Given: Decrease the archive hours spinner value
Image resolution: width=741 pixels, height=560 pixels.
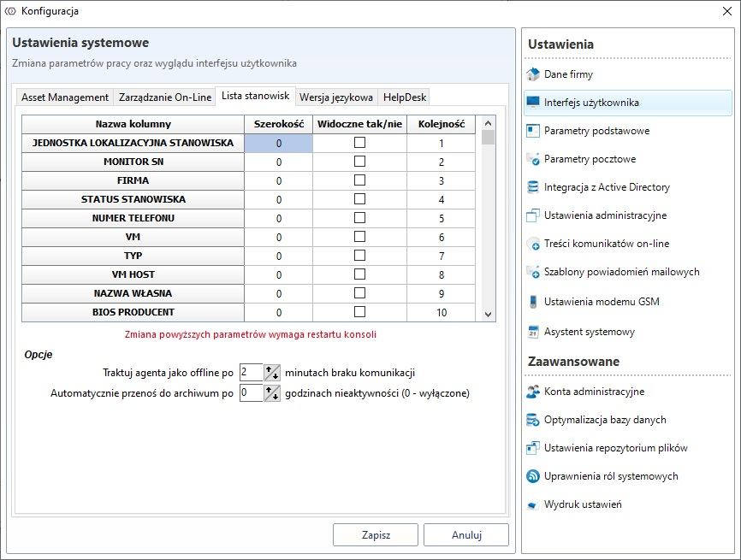Looking at the screenshot, I should 275,398.
